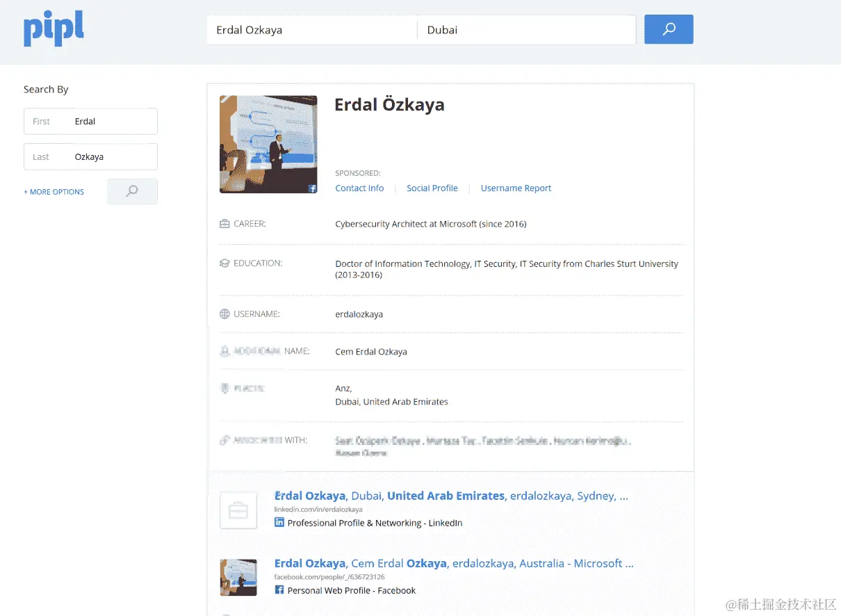Click Professional Profile & Networking - LinkedIn text
This screenshot has height=616, width=841.
tap(375, 523)
